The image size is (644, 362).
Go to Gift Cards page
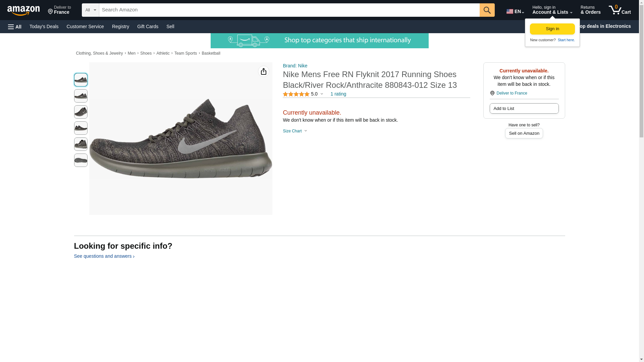[148, 26]
